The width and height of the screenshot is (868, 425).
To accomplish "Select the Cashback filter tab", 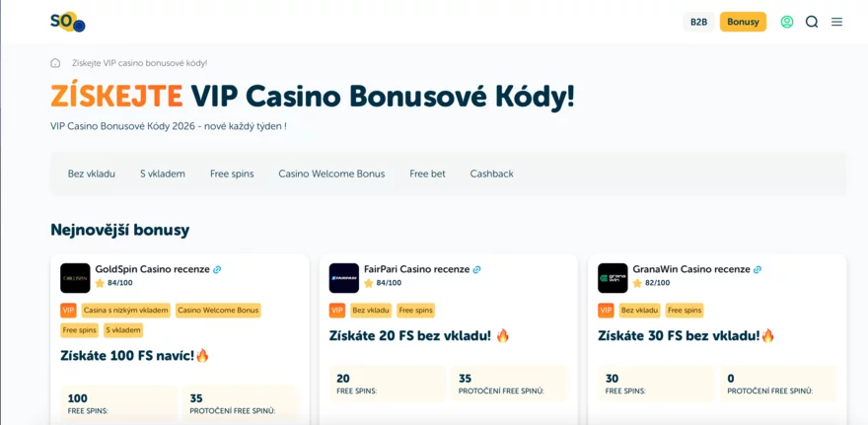I will (x=491, y=174).
